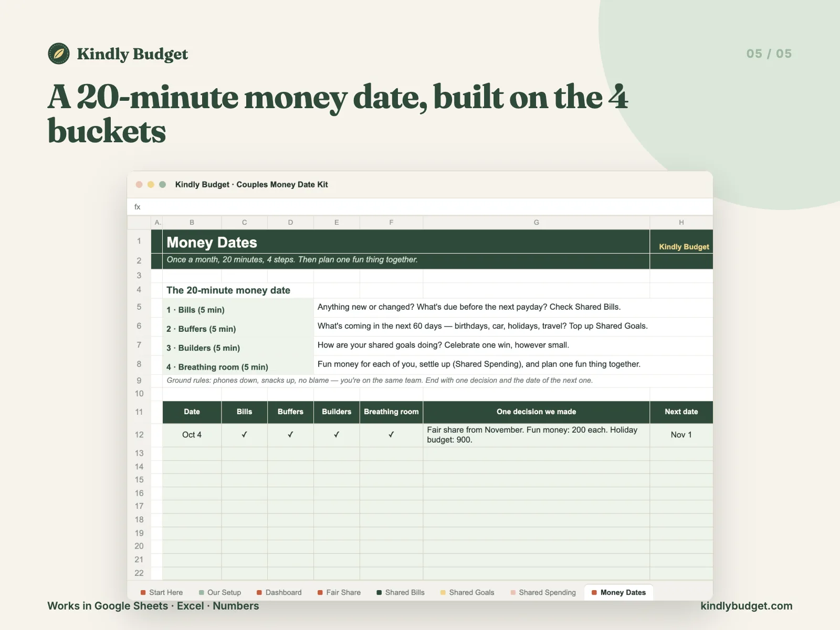Click the 'Money Dates' title cell

(406, 242)
